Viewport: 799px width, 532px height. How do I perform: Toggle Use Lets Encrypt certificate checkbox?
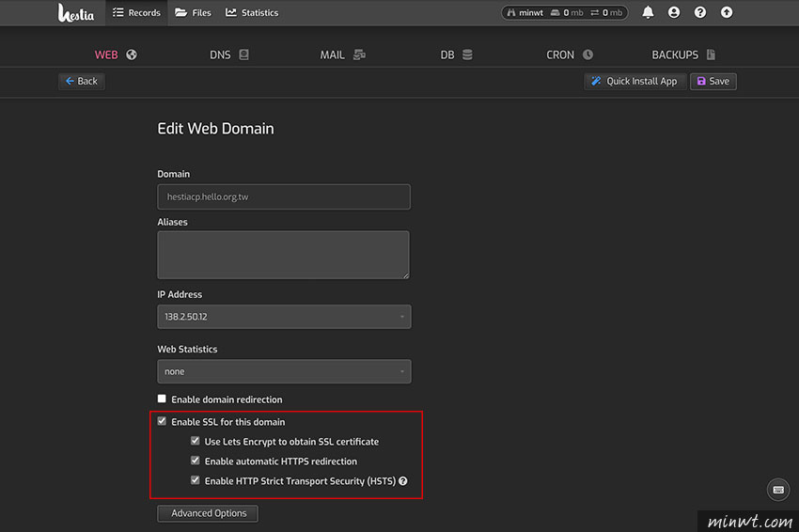point(196,441)
